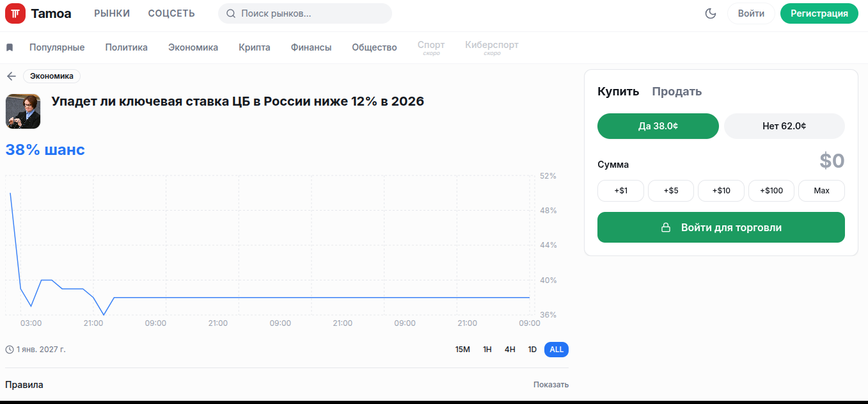Click the magnifier icon in the search bar
The image size is (868, 404).
tap(230, 13)
